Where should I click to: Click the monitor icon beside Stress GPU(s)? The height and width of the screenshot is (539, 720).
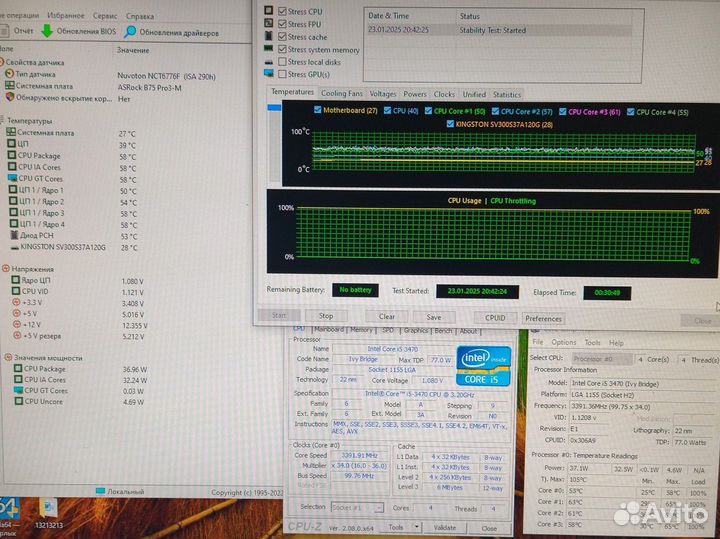(269, 73)
